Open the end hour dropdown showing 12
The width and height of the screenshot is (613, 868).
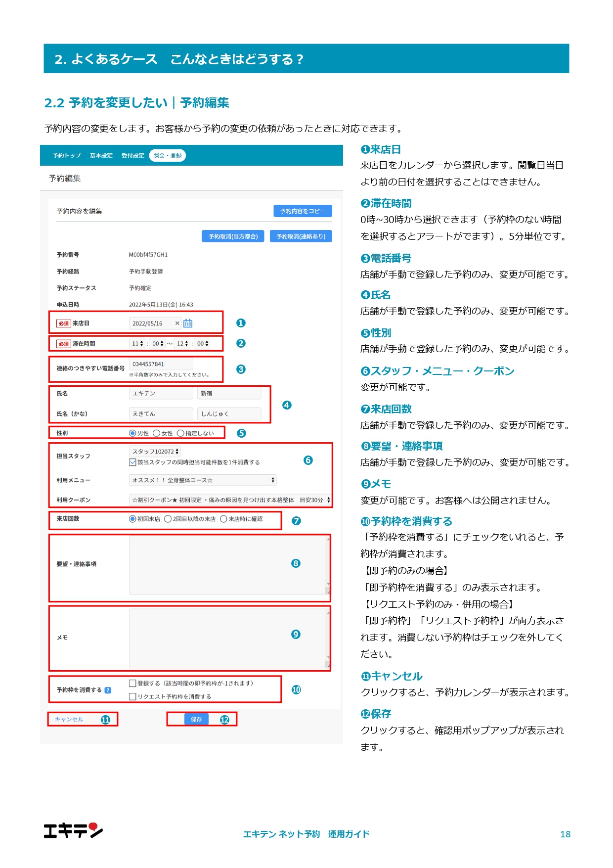coord(182,344)
